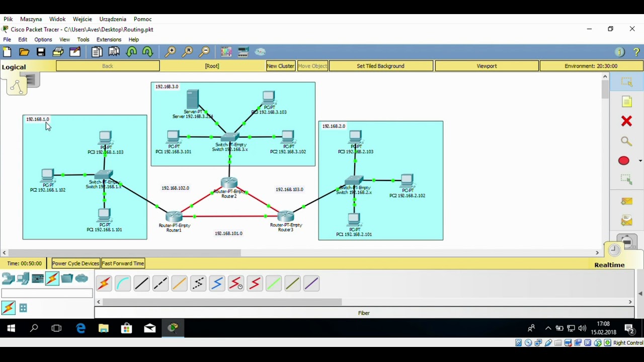
Task: Open the VirtualBox Maszyna menu
Action: point(31,19)
